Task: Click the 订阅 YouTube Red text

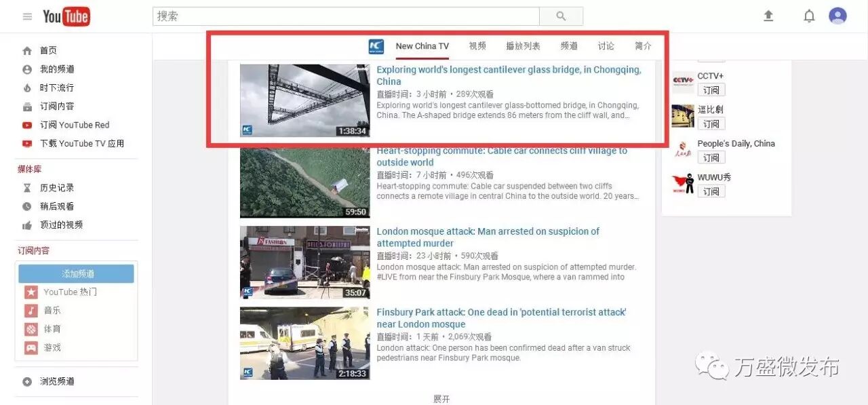Action: 75,125
